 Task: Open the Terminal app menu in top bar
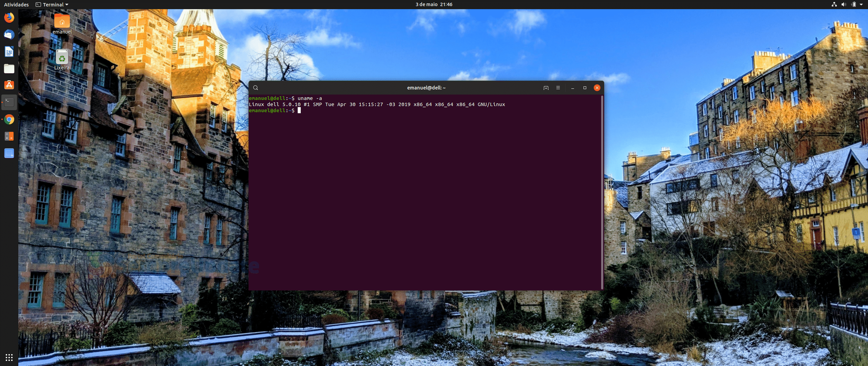pos(52,4)
